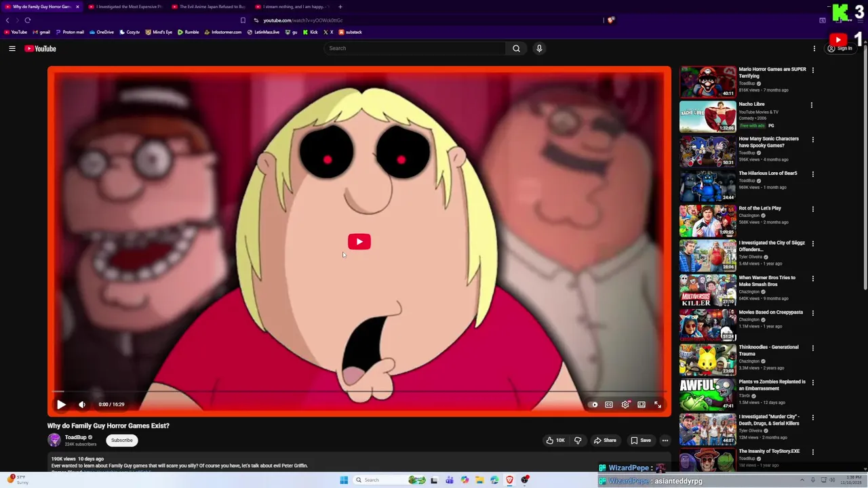Open the substack bookmark
868x488 pixels.
pos(350,32)
